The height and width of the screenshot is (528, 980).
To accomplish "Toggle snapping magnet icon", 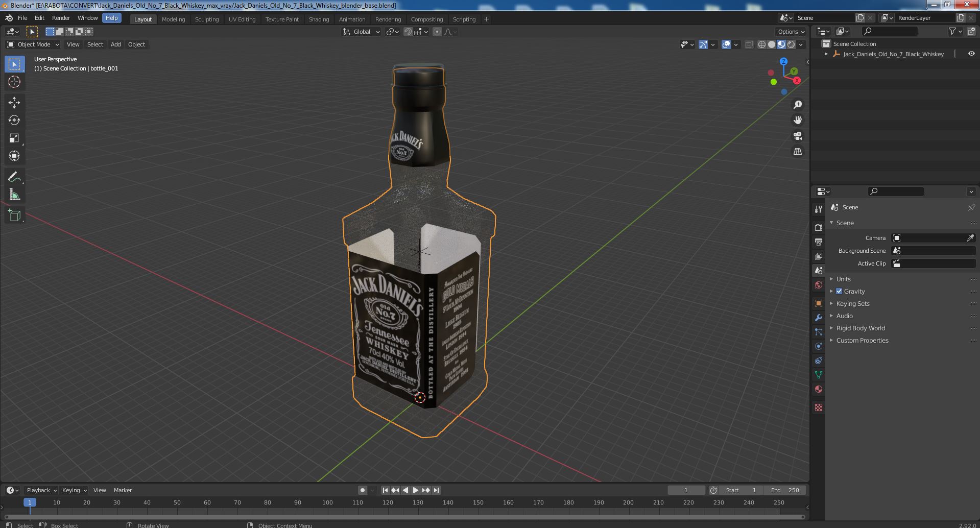I will click(x=408, y=32).
